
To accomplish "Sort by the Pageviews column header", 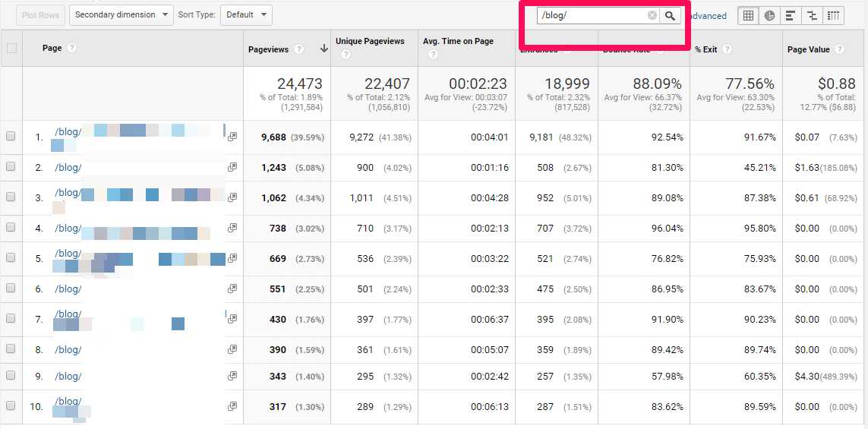I will pos(268,49).
